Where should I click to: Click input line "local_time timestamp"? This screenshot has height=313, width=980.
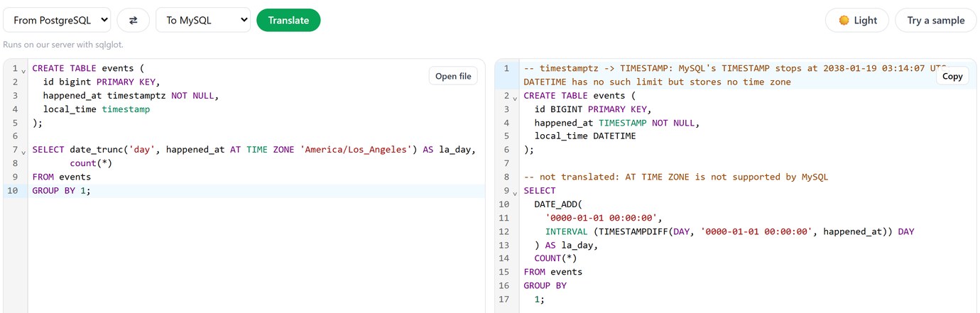pyautogui.click(x=97, y=109)
